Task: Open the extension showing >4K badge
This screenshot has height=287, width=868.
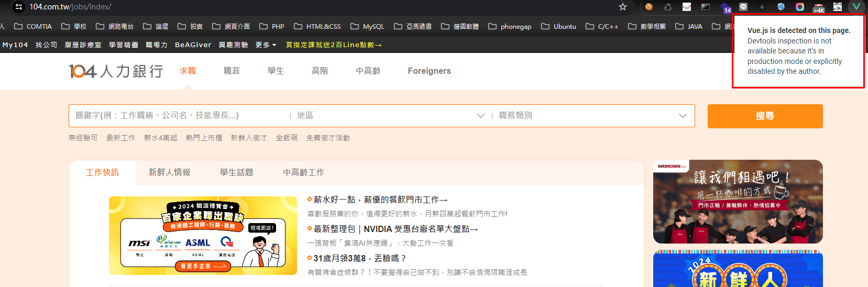Action: point(819,8)
